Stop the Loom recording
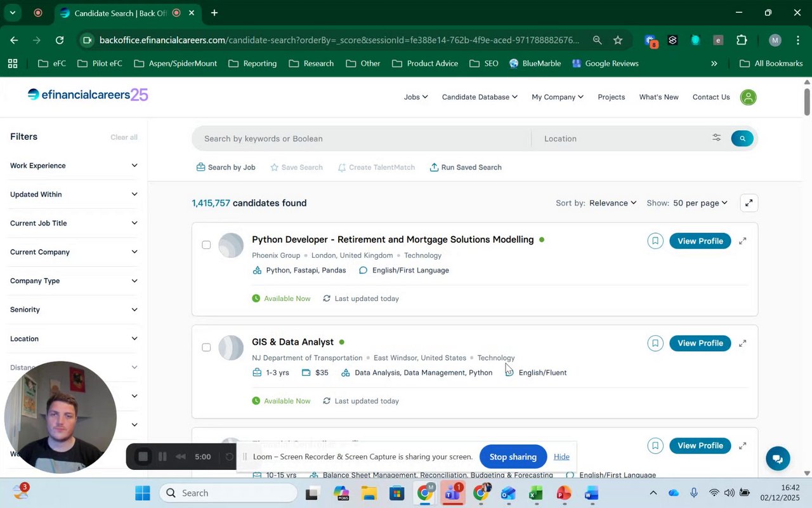This screenshot has height=508, width=812. coord(143,457)
